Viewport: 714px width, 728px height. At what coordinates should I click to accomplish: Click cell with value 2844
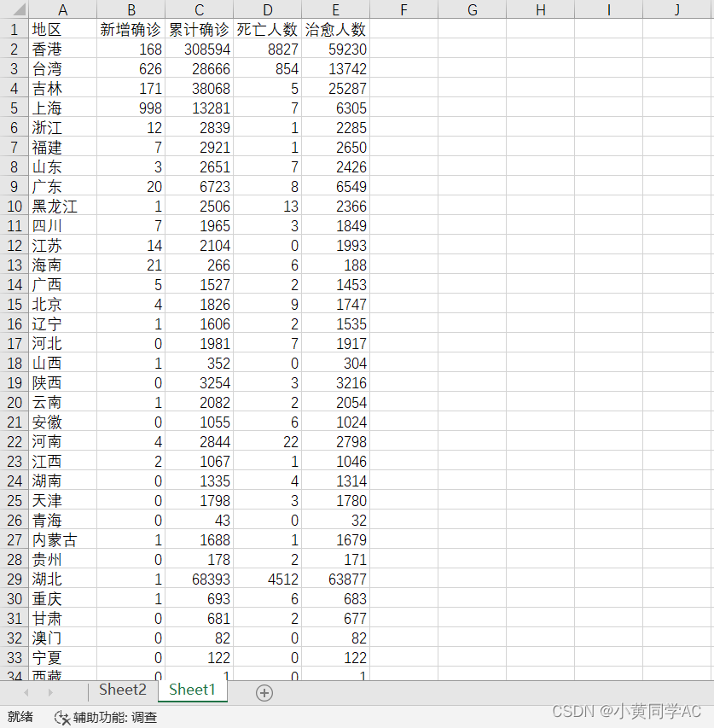point(199,441)
